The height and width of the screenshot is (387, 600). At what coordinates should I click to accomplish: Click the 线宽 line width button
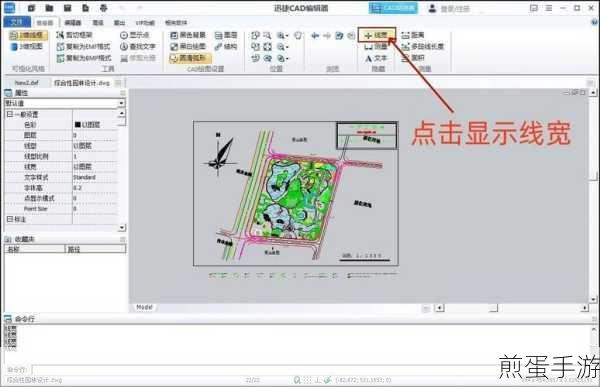tap(377, 35)
